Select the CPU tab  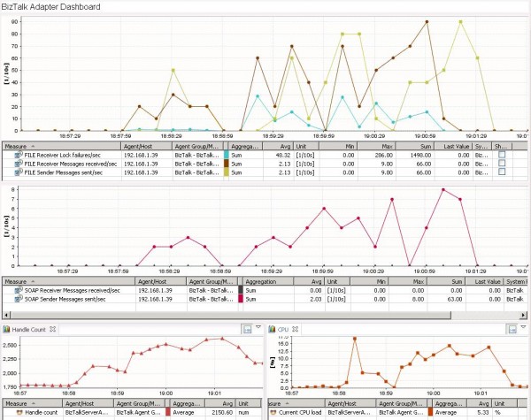[283, 329]
